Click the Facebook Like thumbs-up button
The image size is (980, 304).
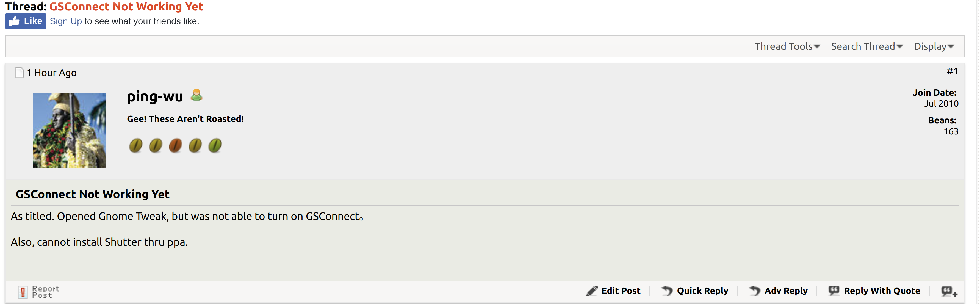pyautogui.click(x=26, y=21)
